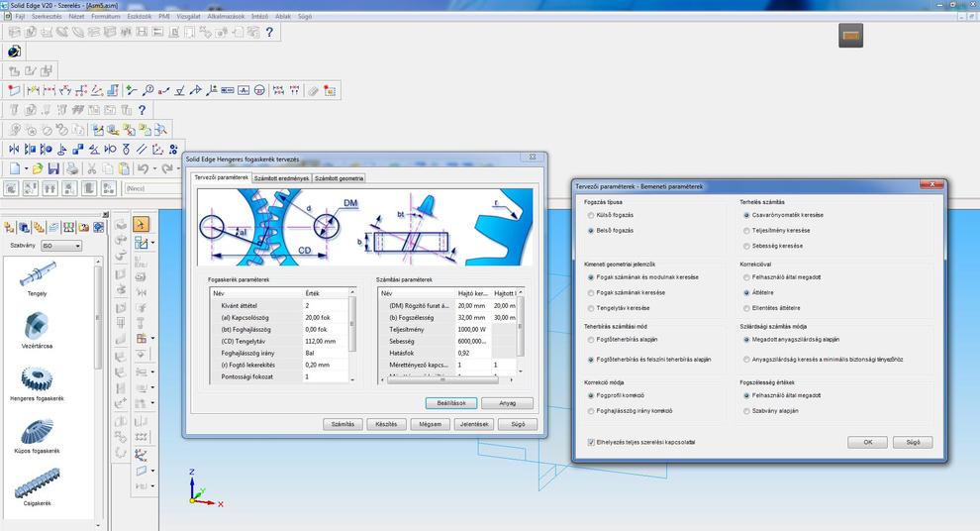The image size is (980, 531).
Task: Create a new document with the blank page icon
Action: 15,168
